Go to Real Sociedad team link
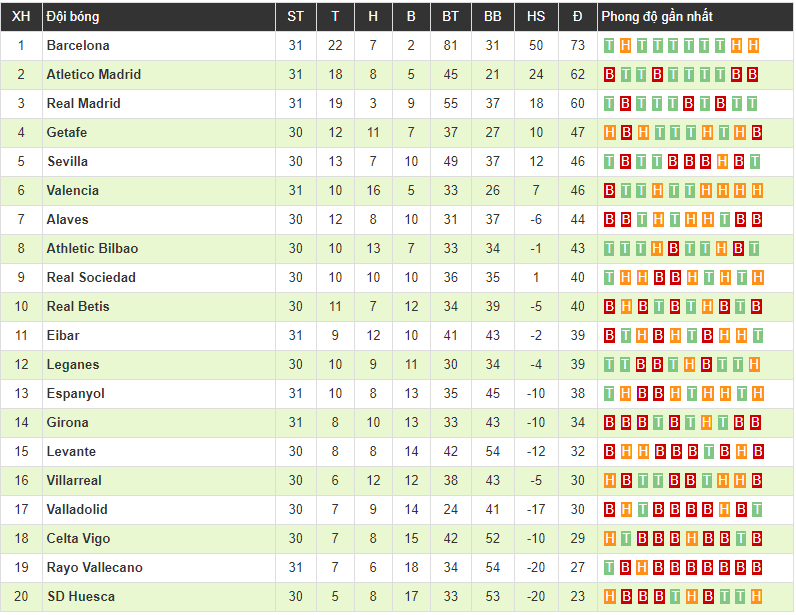796x615 pixels. [x=91, y=277]
